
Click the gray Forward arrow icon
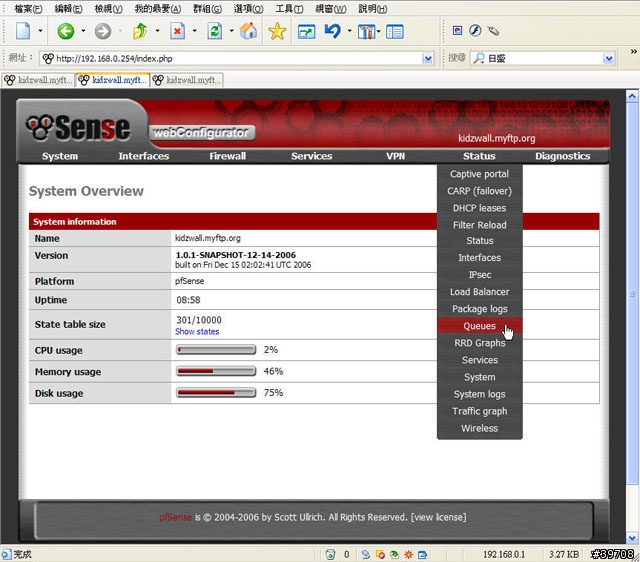pyautogui.click(x=103, y=31)
